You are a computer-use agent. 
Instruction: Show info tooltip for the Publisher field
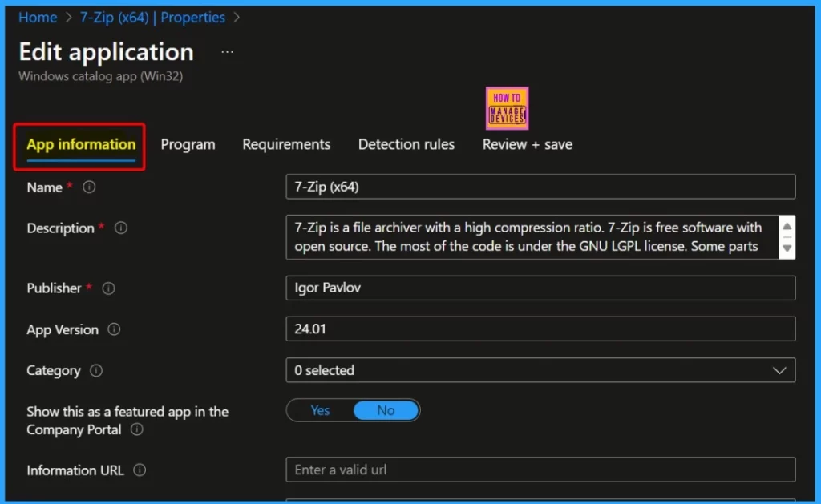pos(108,288)
